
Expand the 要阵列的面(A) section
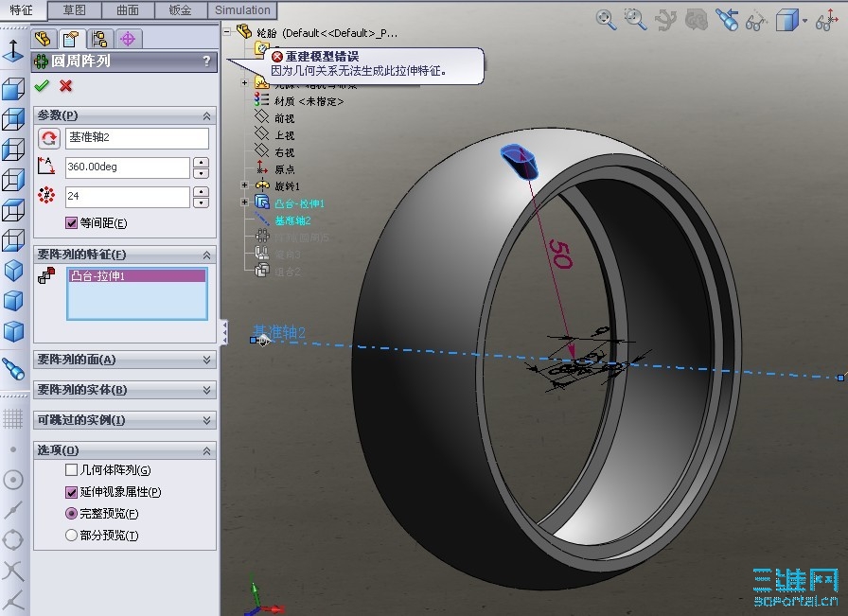pyautogui.click(x=206, y=360)
